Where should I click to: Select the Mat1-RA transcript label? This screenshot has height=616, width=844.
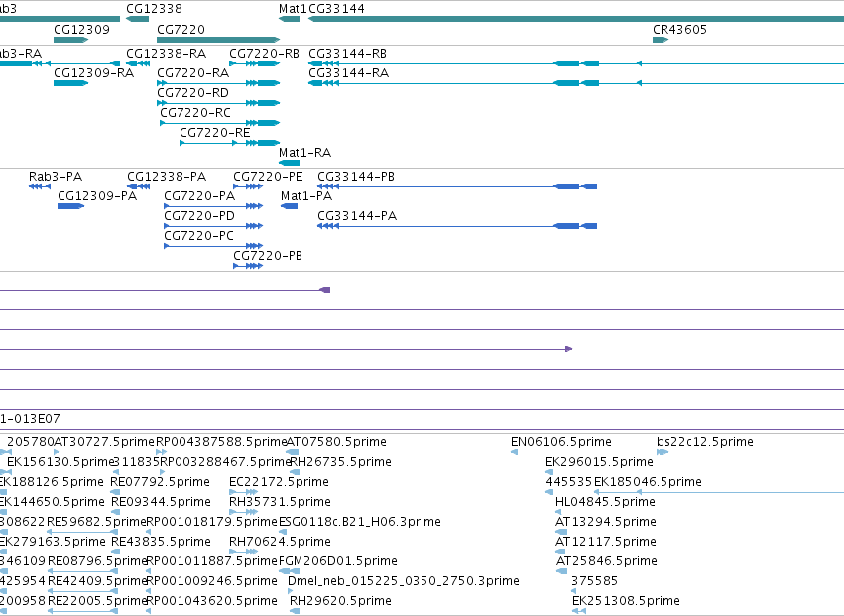point(304,153)
